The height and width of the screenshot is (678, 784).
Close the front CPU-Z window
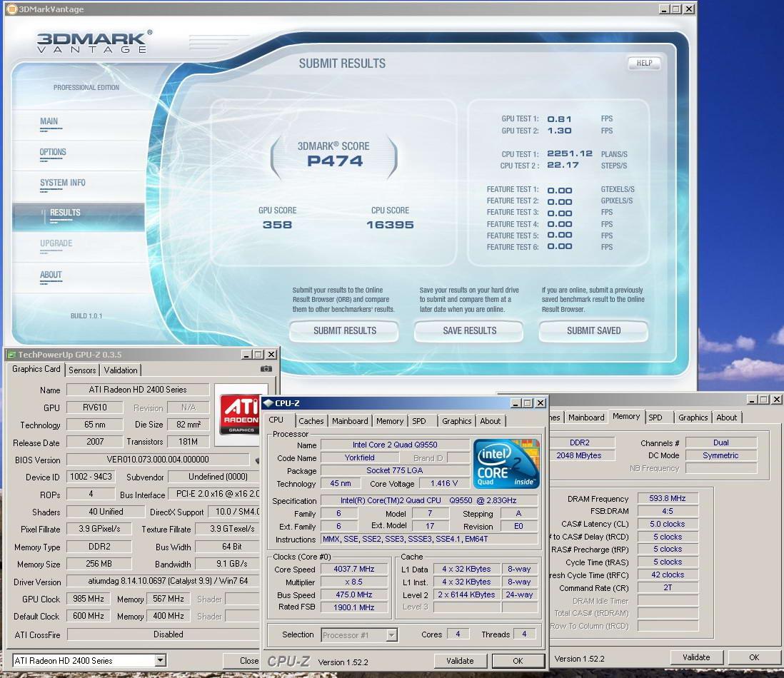coord(541,403)
